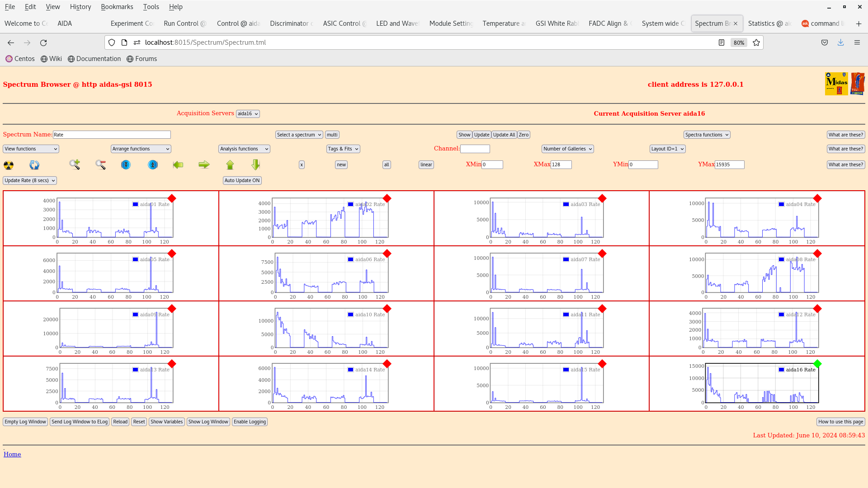
Task: Click the green left arrow icon
Action: pyautogui.click(x=178, y=165)
